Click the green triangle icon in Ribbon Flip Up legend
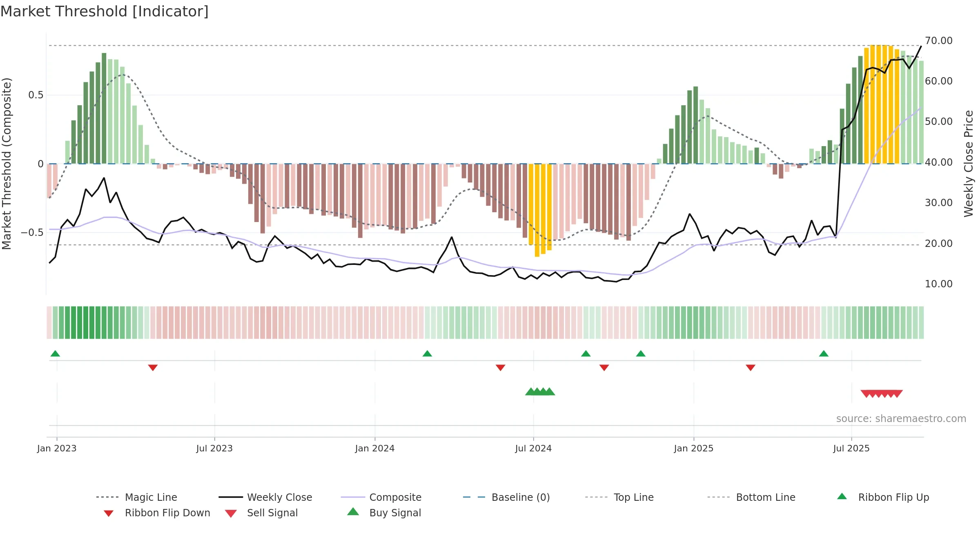This screenshot has width=980, height=551. point(842,496)
